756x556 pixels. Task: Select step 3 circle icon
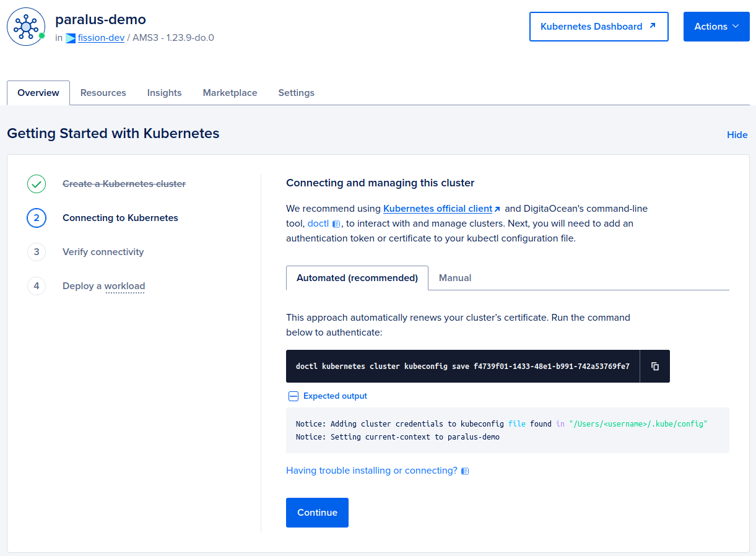coord(37,252)
